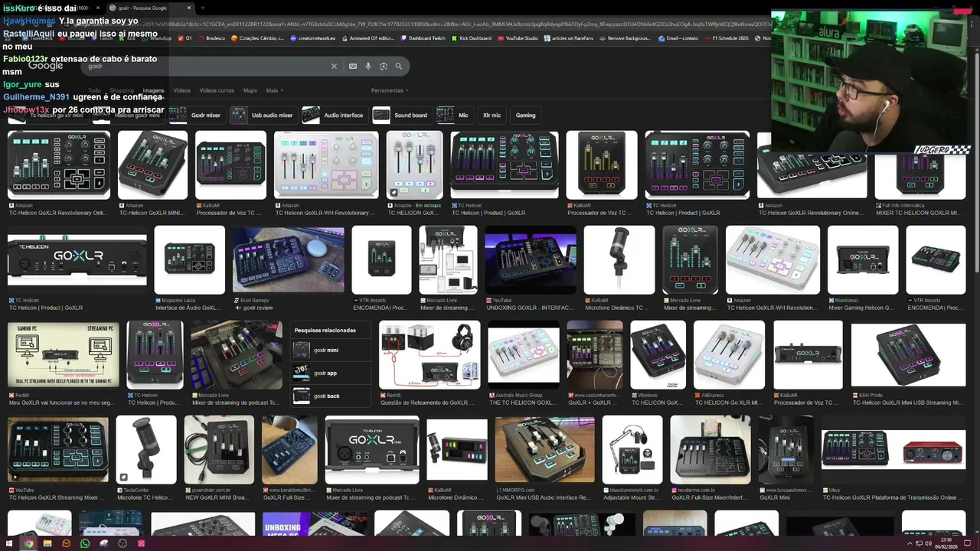Expand the Mais dropdown menu

coord(274,90)
